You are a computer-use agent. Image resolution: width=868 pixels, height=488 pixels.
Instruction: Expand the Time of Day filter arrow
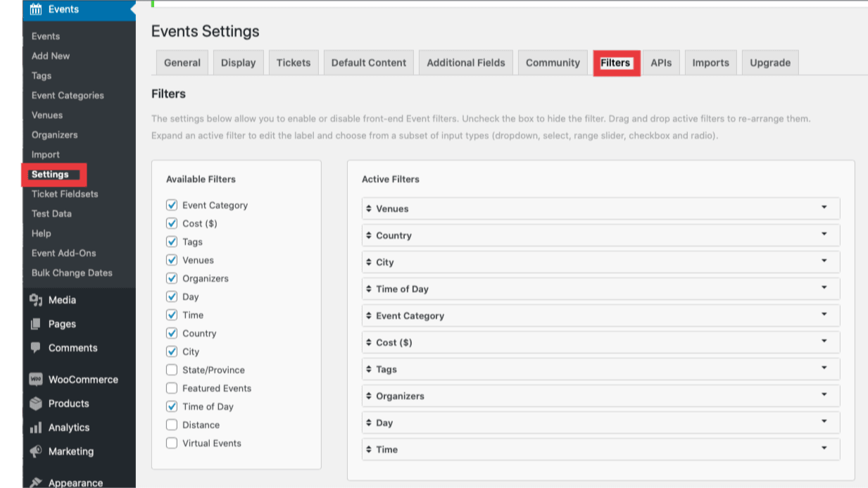click(824, 288)
